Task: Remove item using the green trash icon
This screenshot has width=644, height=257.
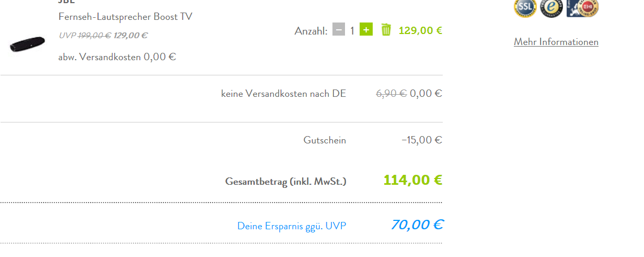Action: (386, 30)
